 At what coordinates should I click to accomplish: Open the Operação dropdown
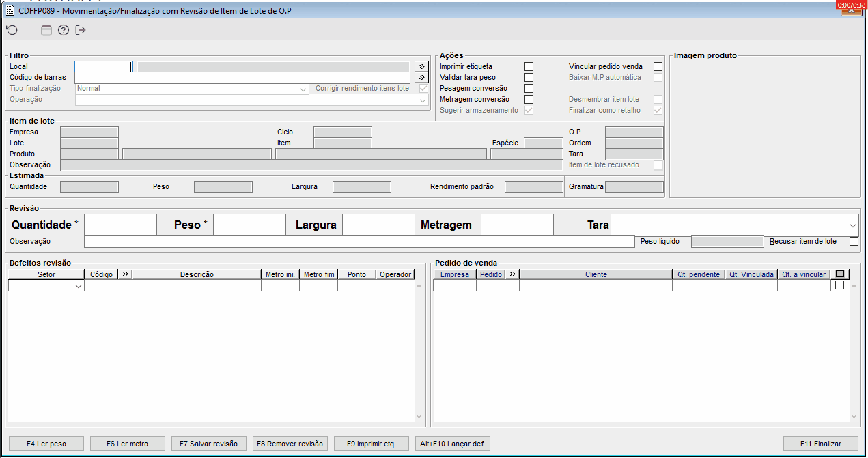point(423,100)
